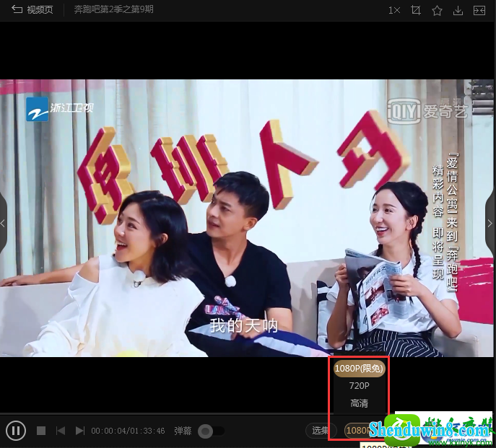Expand the right side panel arrow
Screen dimensions: 496x448
(490, 224)
